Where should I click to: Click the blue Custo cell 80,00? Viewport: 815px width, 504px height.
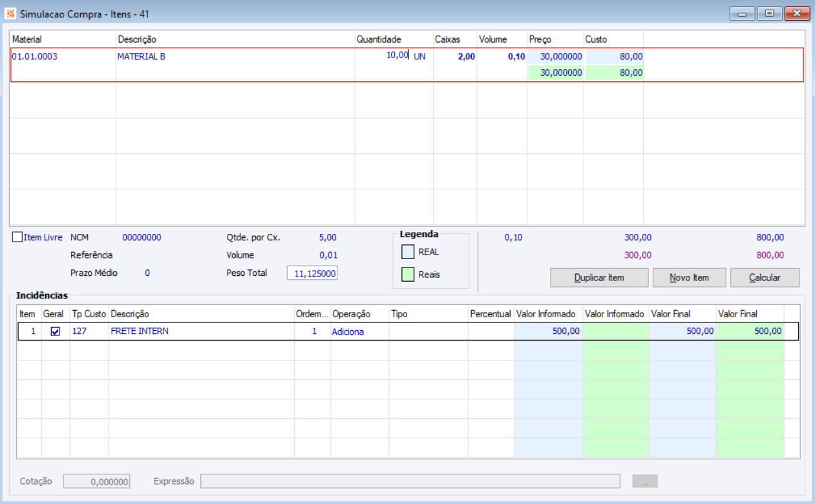[614, 57]
